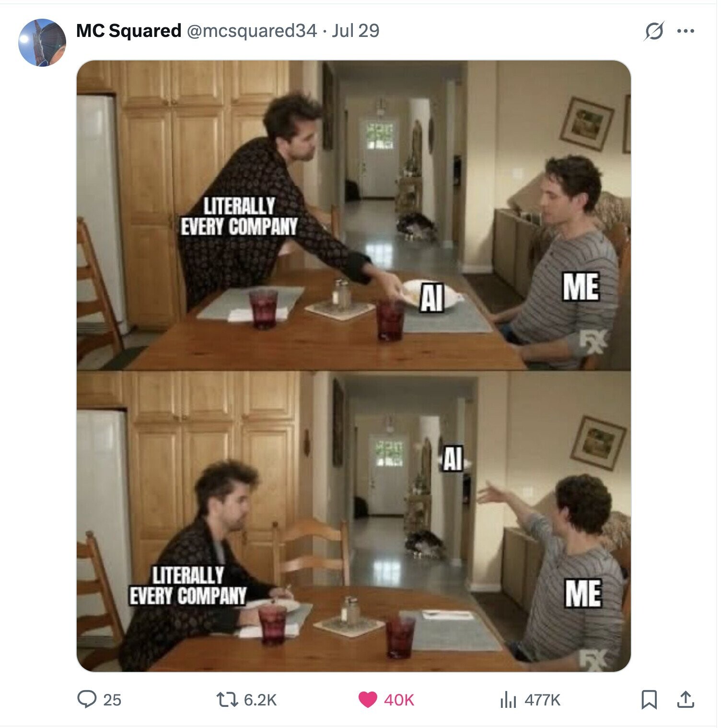Image resolution: width=721 pixels, height=728 pixels.
Task: Open the reply comment icon
Action: [x=87, y=699]
